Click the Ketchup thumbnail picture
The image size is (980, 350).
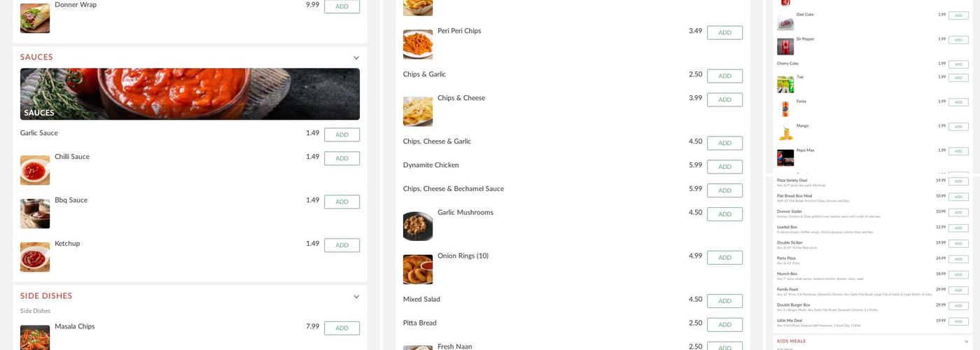coord(35,257)
